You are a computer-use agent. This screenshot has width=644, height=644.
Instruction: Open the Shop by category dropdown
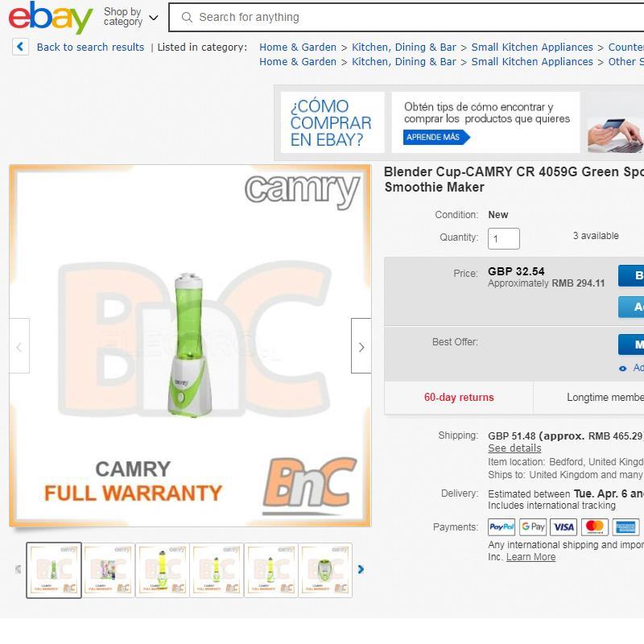pyautogui.click(x=130, y=17)
